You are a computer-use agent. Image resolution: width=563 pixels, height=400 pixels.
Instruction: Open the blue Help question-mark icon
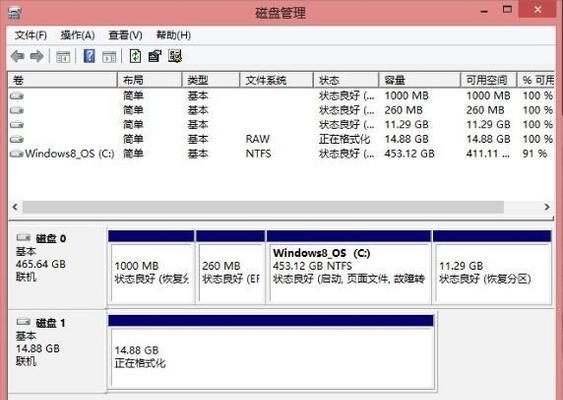click(x=89, y=56)
